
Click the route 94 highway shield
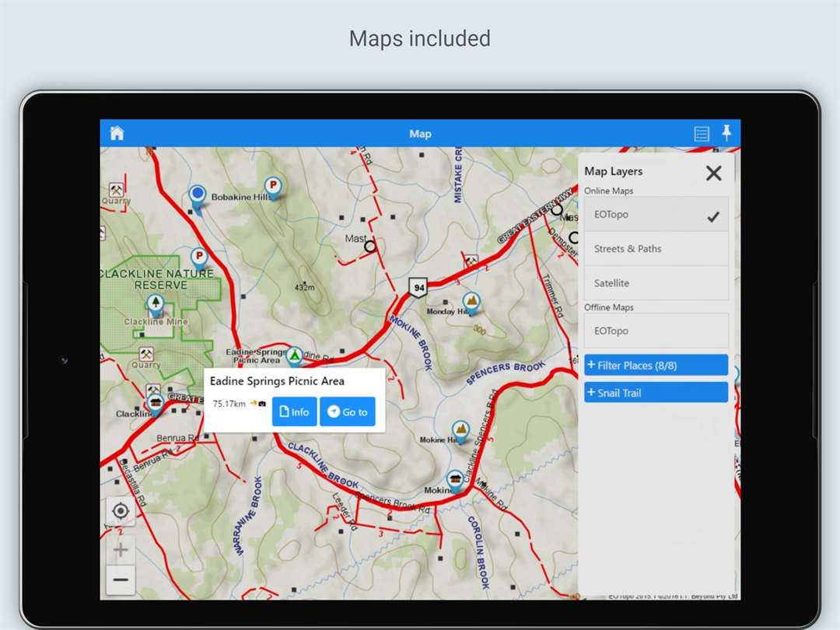[x=418, y=288]
